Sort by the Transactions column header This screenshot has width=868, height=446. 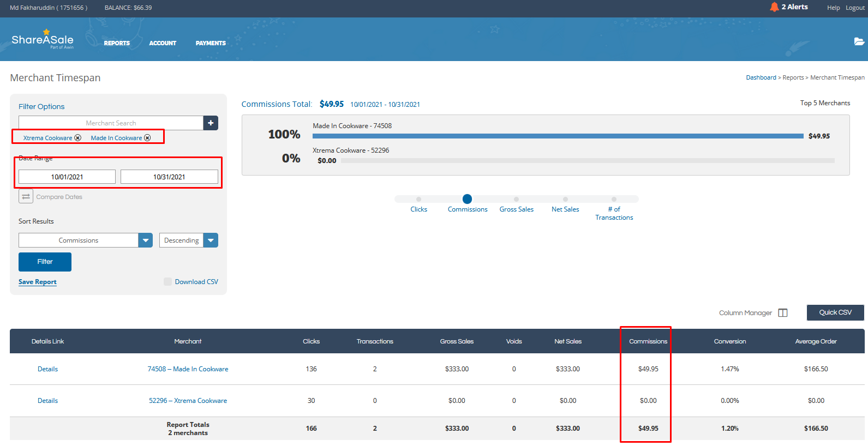pos(375,341)
